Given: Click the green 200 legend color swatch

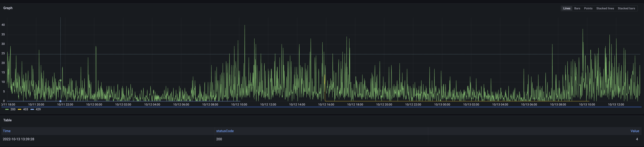Looking at the screenshot, I should [7, 109].
